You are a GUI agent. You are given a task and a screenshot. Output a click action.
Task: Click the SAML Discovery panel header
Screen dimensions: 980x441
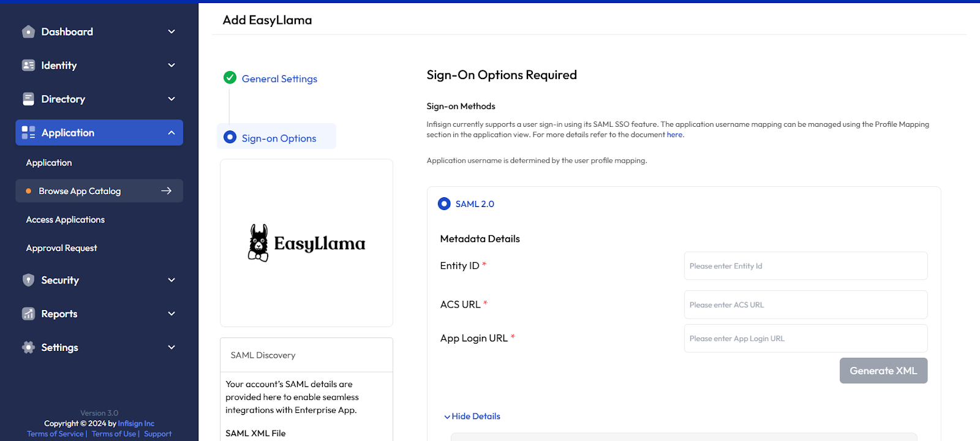[306, 355]
